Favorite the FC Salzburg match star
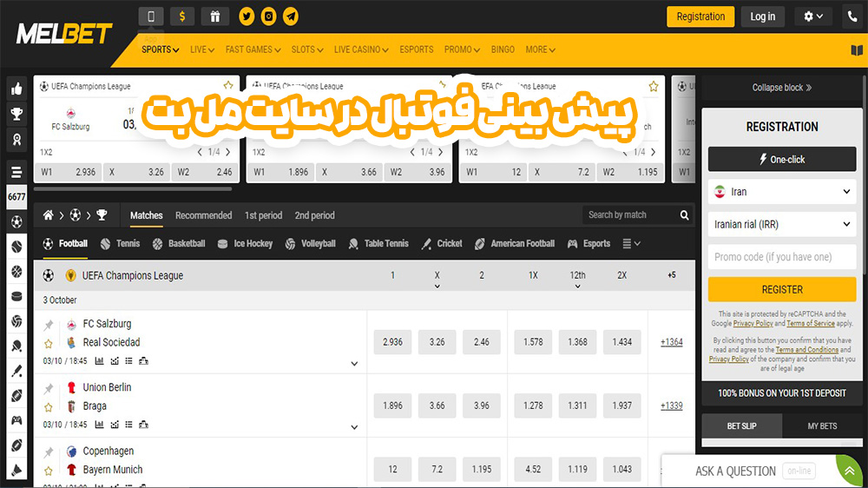The width and height of the screenshot is (868, 488). tap(49, 343)
